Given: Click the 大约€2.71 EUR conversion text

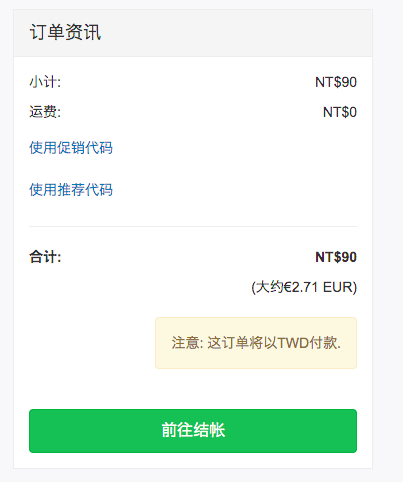Looking at the screenshot, I should click(x=304, y=287).
